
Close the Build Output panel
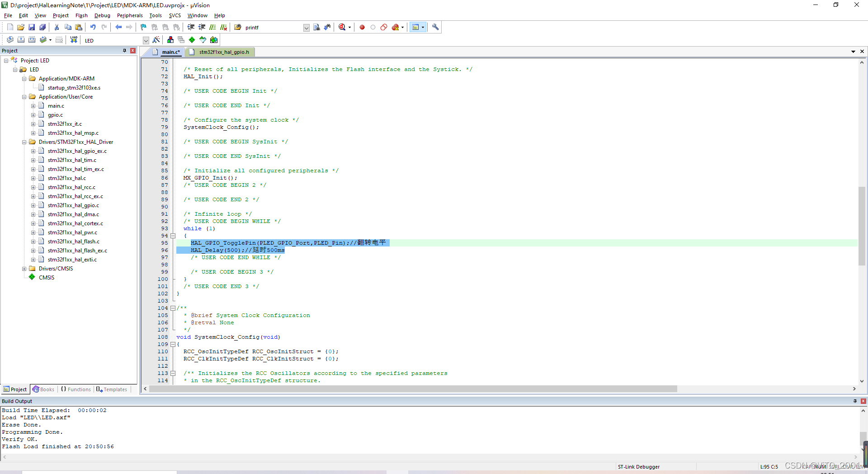pos(863,401)
